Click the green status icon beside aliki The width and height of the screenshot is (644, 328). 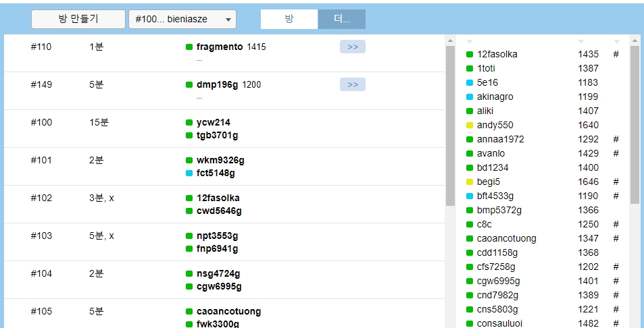(x=470, y=111)
